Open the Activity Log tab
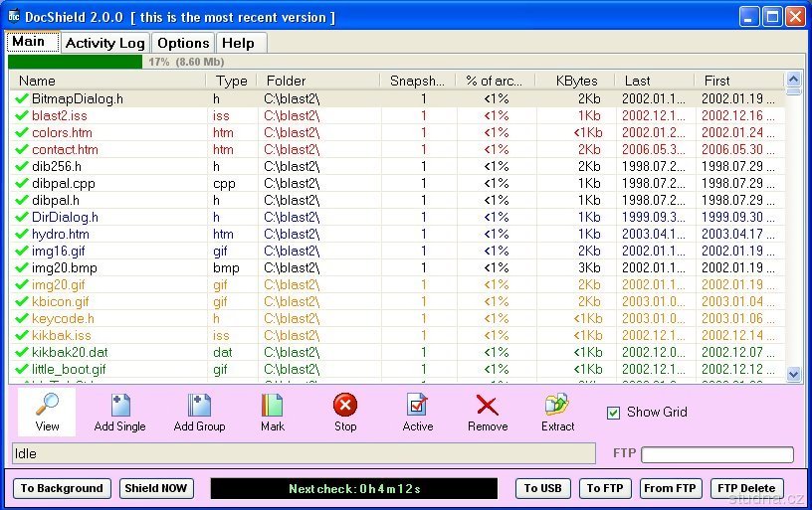This screenshot has height=510, width=812. (x=105, y=43)
